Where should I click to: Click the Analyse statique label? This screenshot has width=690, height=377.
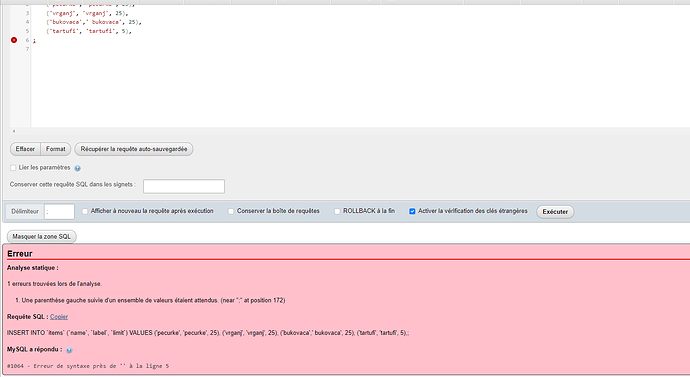tap(33, 267)
